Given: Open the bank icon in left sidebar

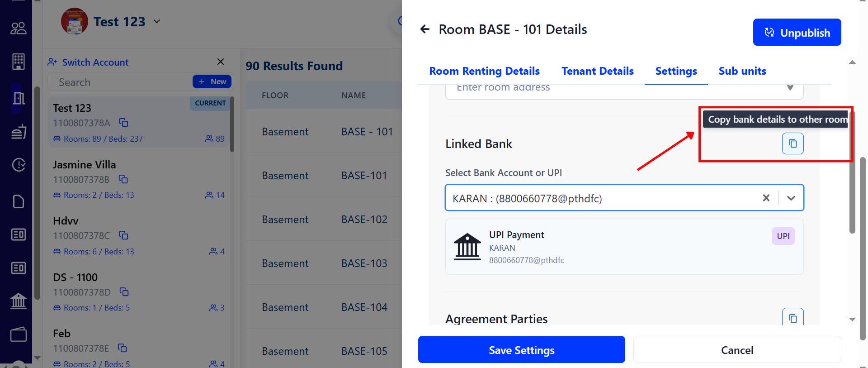Looking at the screenshot, I should click(x=19, y=301).
